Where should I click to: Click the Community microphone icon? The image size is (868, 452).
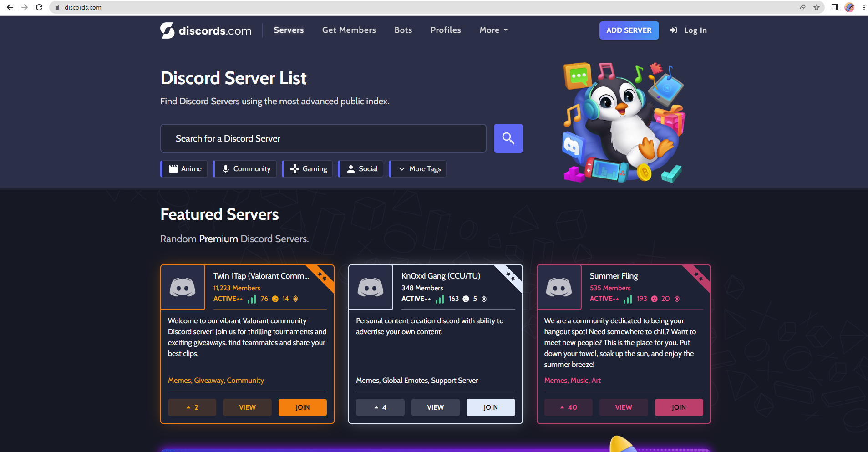(226, 168)
